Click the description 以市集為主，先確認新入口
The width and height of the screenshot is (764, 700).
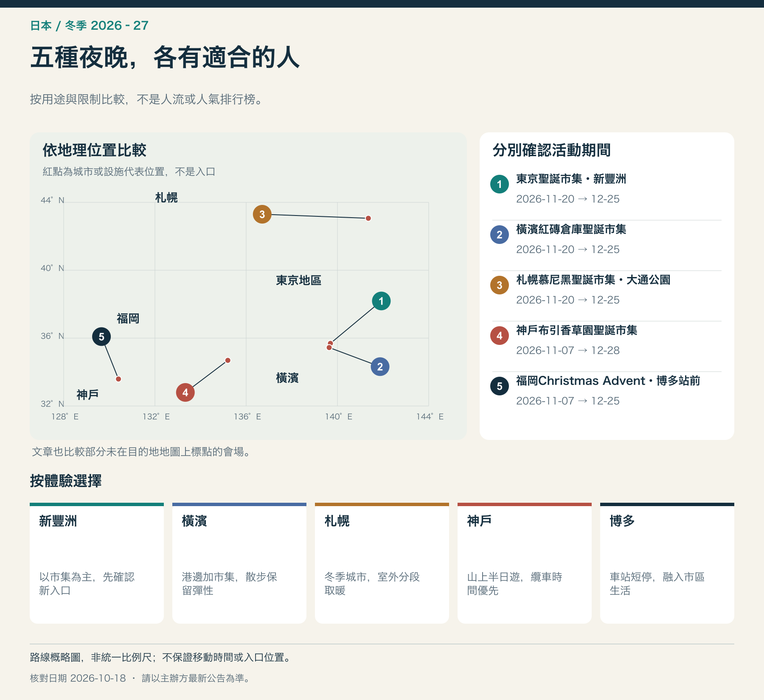click(87, 584)
